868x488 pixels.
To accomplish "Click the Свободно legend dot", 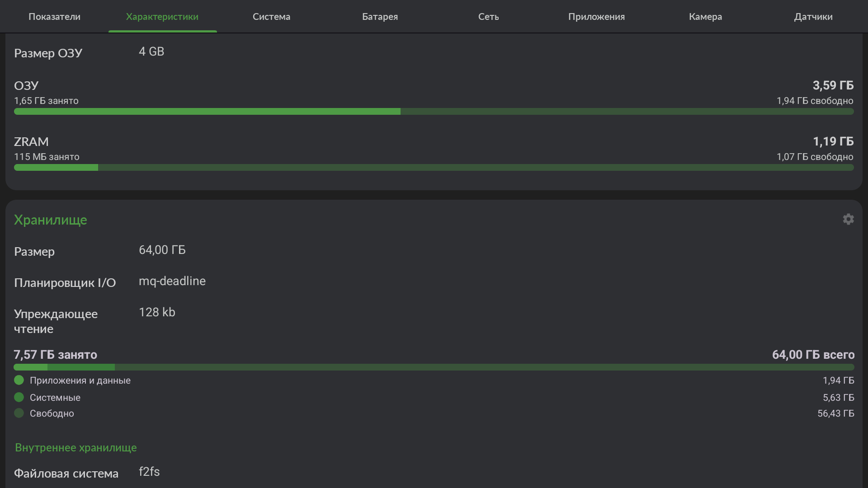I will pyautogui.click(x=19, y=413).
